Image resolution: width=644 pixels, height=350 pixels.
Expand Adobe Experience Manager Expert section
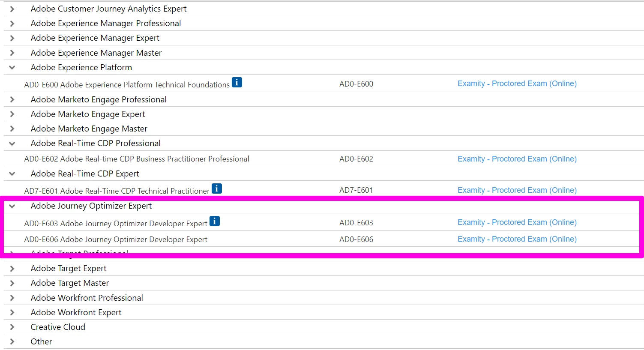(x=12, y=38)
